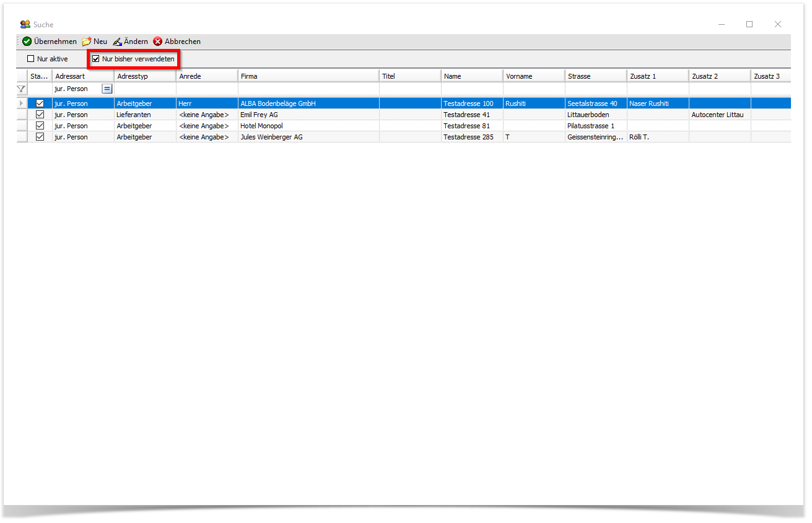
Task: Click the Strasse column header
Action: 596,76
